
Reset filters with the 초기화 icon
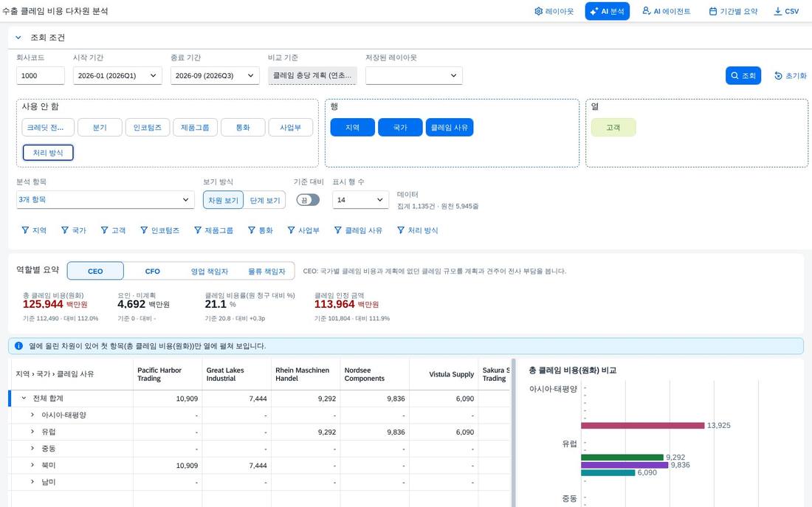pos(791,75)
